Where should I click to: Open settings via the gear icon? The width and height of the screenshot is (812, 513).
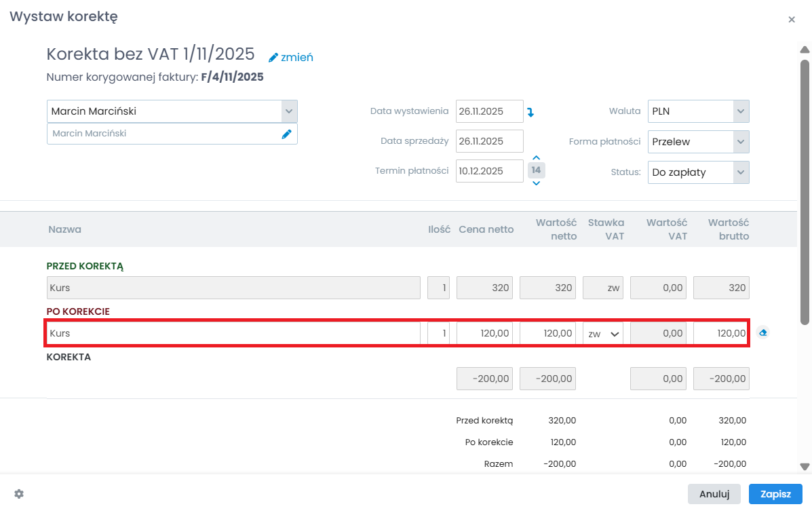coord(19,494)
